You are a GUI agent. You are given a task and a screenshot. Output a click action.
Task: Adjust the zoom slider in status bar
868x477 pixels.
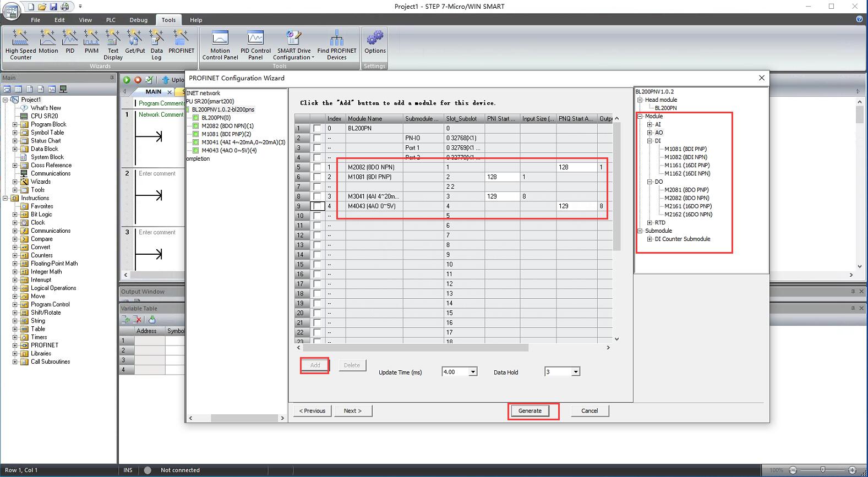coord(823,470)
